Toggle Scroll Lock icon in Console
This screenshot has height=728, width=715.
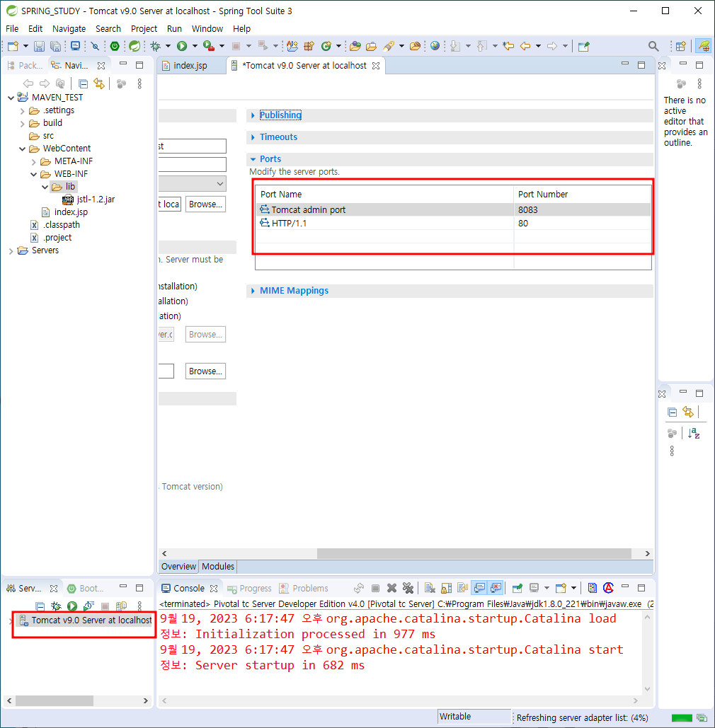(x=446, y=588)
